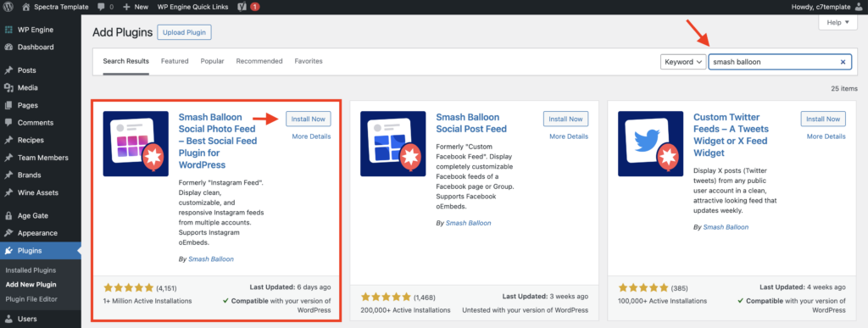Click the Appearance paintbrush icon
Screen dimensions: 868x328
click(8, 233)
